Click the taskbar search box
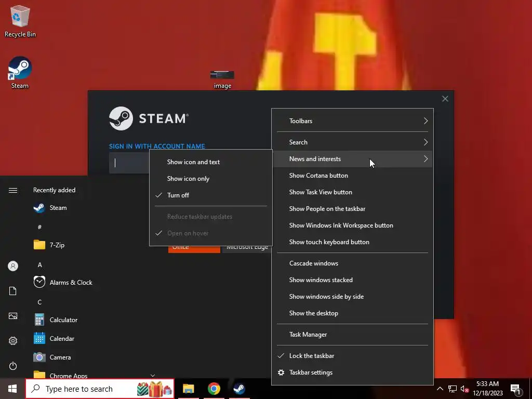 (x=100, y=389)
